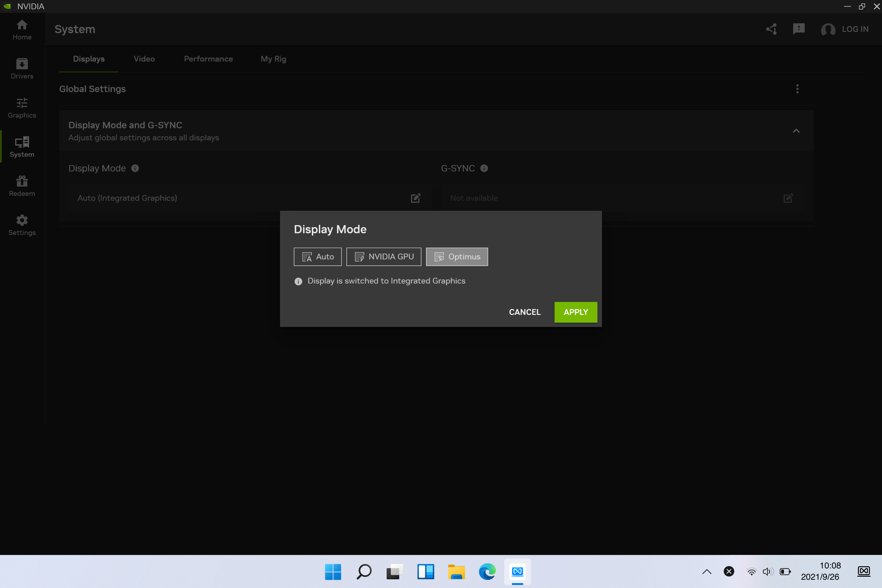Open Global Settings more options menu
The image size is (882, 588).
click(x=797, y=89)
